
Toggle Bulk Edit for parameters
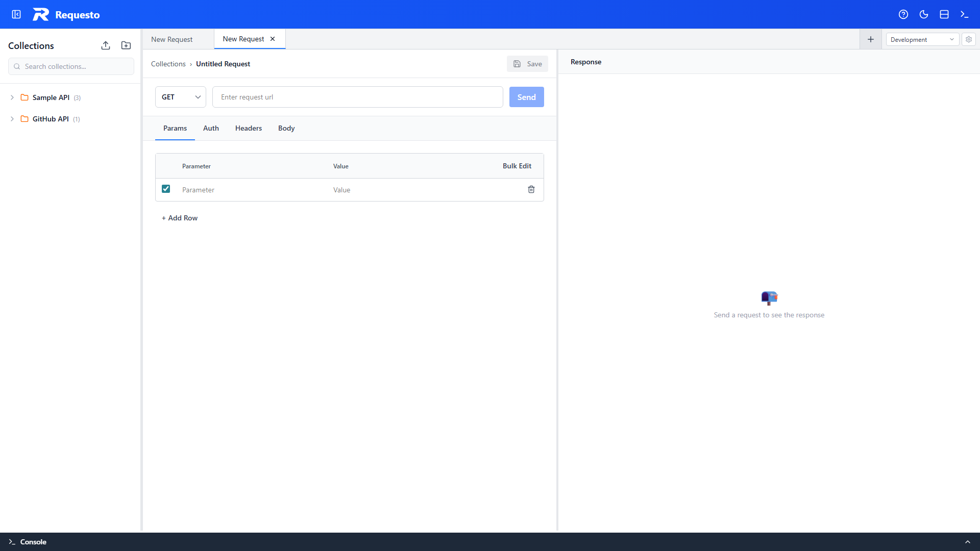(x=517, y=166)
